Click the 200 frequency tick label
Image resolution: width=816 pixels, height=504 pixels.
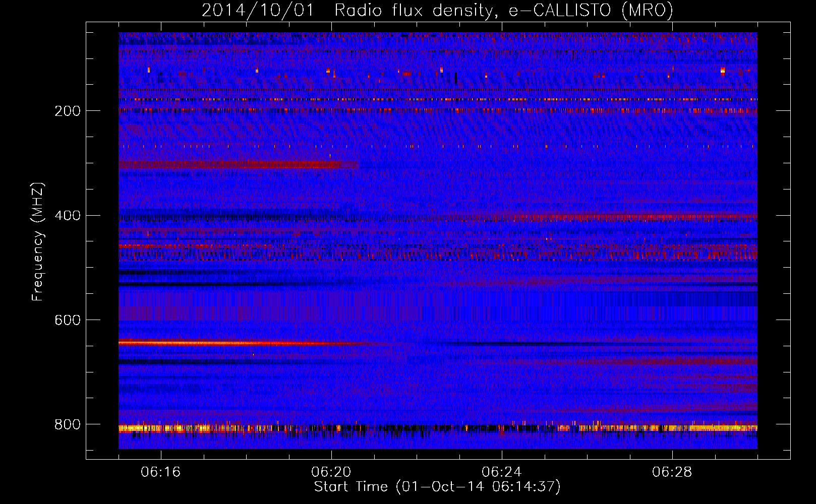click(68, 111)
